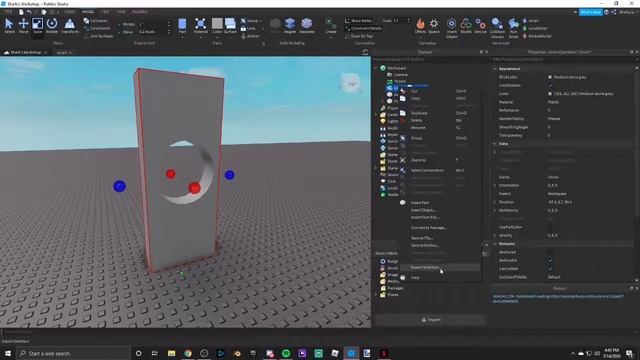
Task: Collapse the Appearance section in Properties
Action: [x=495, y=69]
